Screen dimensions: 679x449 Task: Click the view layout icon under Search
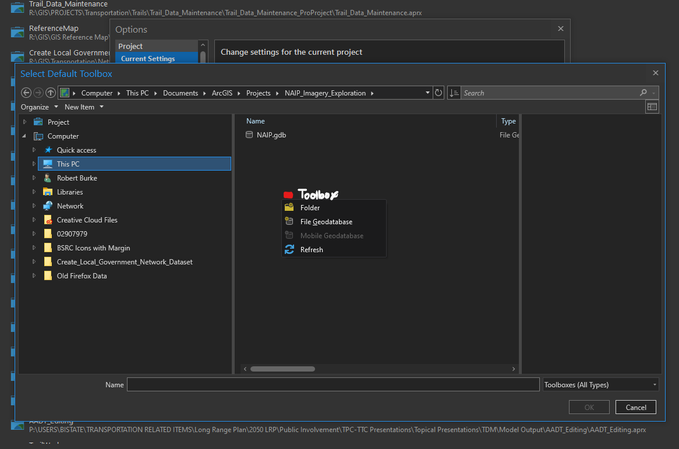652,107
